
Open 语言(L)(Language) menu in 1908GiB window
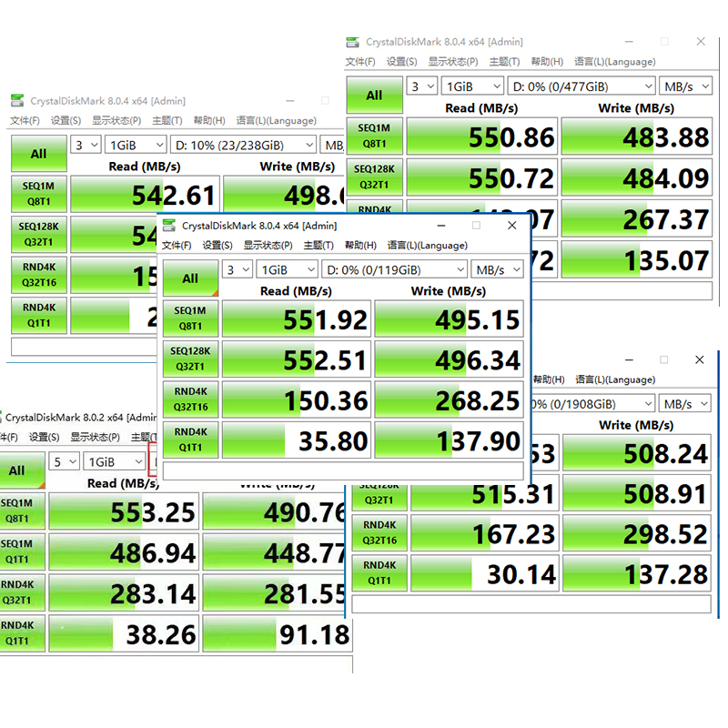(615, 379)
